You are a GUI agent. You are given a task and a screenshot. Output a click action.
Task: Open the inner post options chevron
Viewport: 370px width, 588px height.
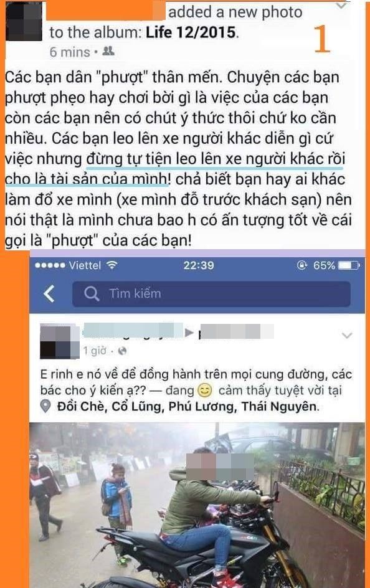(x=347, y=335)
